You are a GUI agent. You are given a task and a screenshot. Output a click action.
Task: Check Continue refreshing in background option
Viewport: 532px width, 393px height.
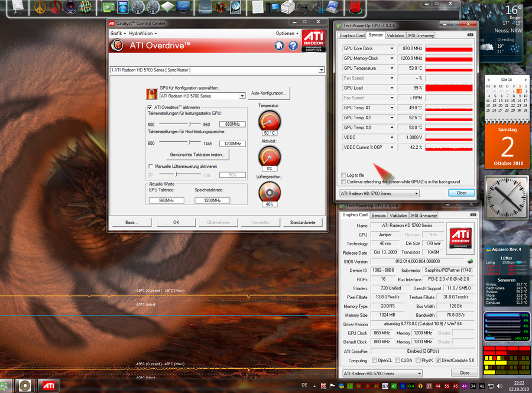(343, 182)
